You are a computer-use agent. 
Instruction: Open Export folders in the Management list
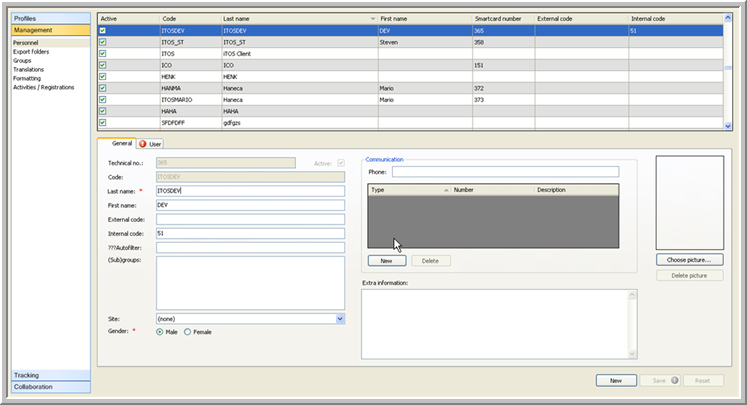click(x=31, y=51)
